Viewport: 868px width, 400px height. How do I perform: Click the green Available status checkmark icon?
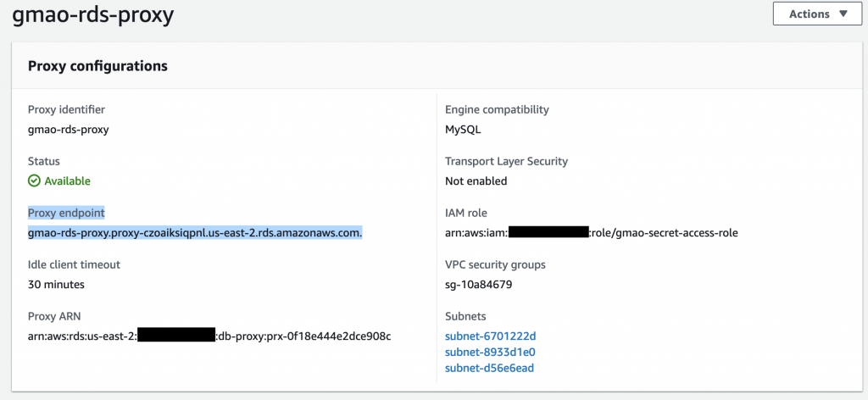(x=34, y=181)
